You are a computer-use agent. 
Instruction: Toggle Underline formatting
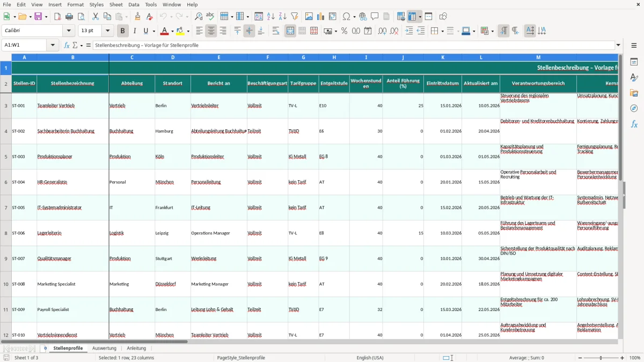pyautogui.click(x=145, y=31)
